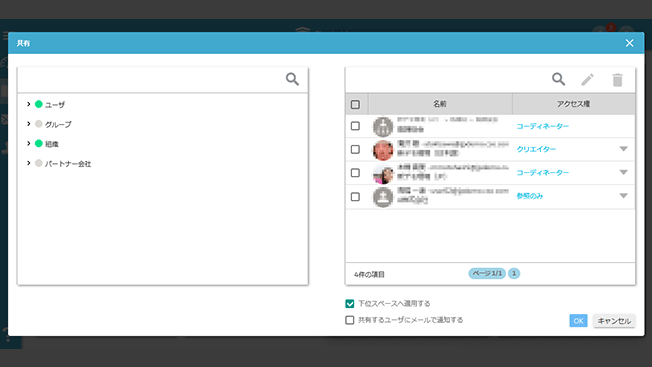Click the search icon above the access table
Image resolution: width=652 pixels, height=367 pixels.
tap(558, 79)
